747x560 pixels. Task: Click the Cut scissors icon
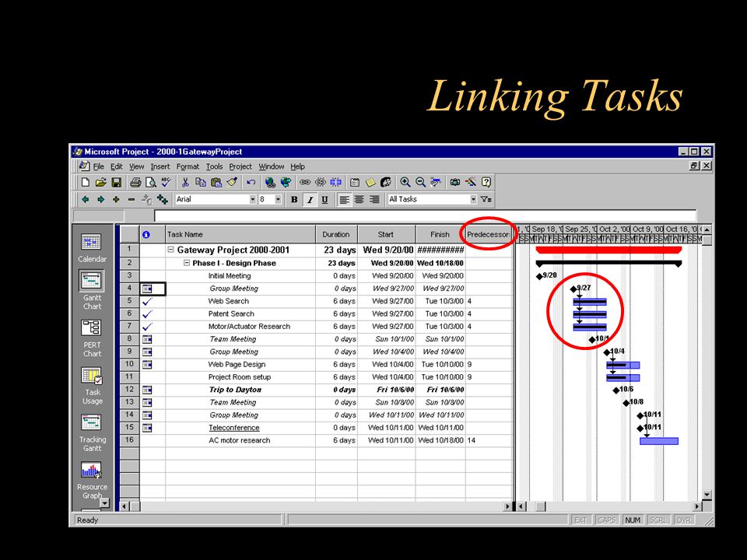click(x=185, y=182)
